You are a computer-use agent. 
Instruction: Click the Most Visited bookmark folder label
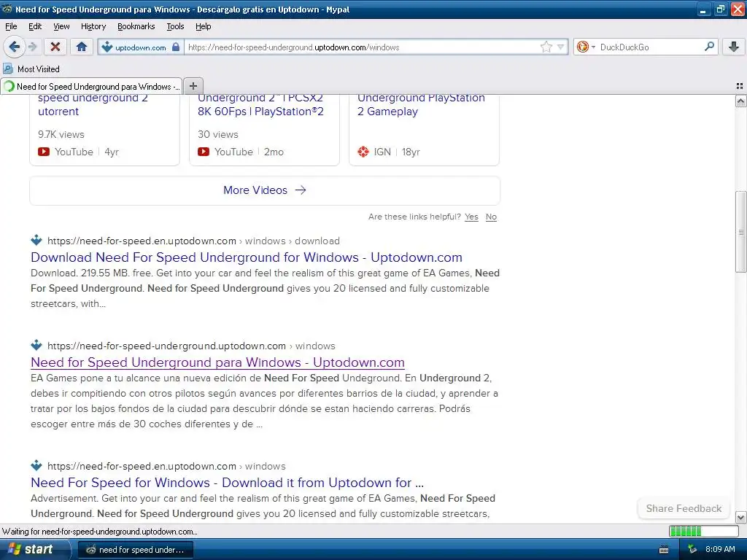pos(39,69)
